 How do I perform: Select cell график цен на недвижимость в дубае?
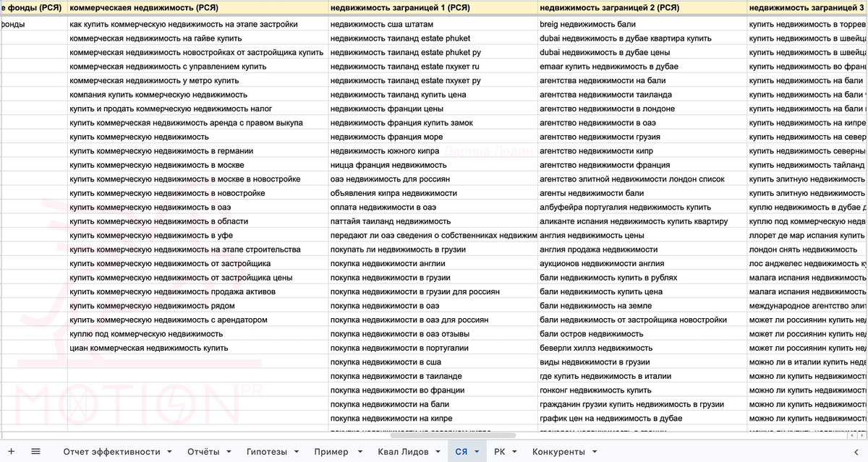point(642,419)
